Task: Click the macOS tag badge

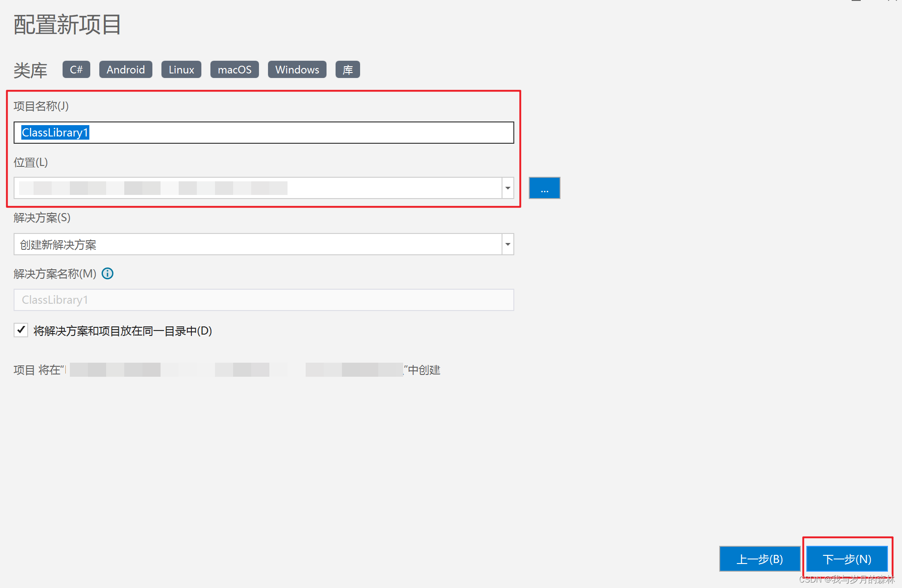Action: click(234, 69)
